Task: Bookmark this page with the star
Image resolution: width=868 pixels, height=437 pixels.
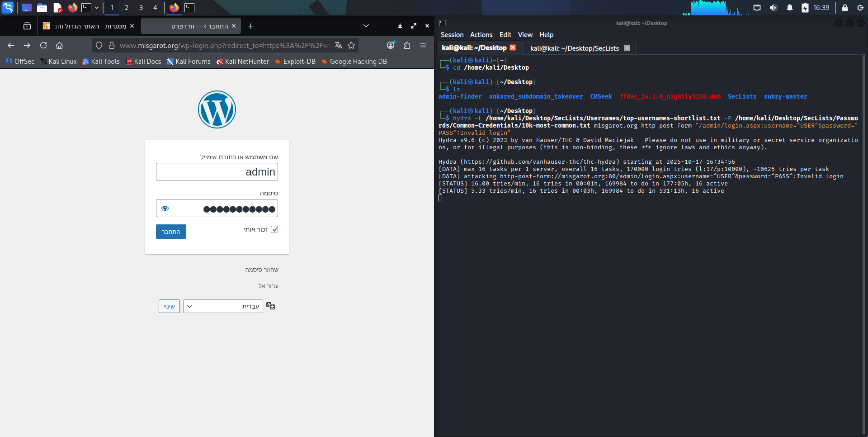Action: click(x=351, y=45)
